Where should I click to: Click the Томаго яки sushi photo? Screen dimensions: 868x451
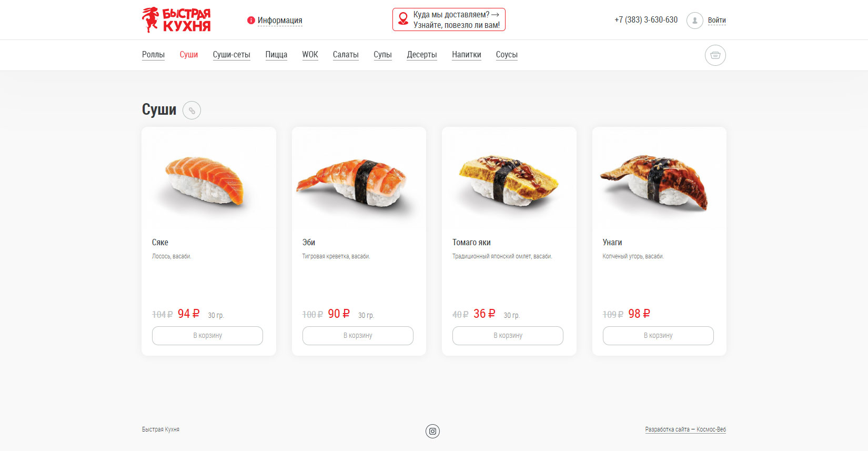509,179
